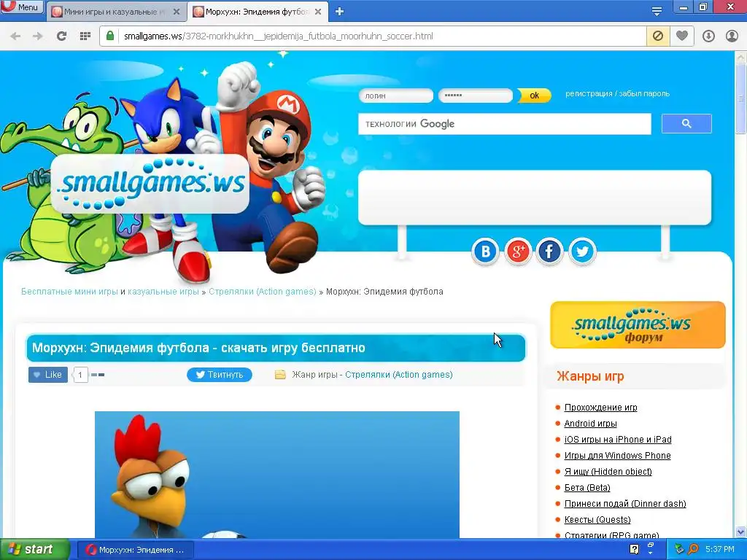Open Прохождение игр genre
Viewport: 747px width, 560px height.
pos(601,408)
